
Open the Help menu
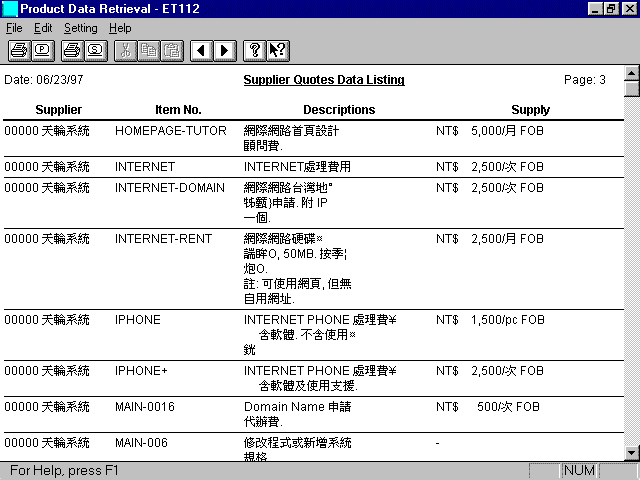(x=120, y=28)
